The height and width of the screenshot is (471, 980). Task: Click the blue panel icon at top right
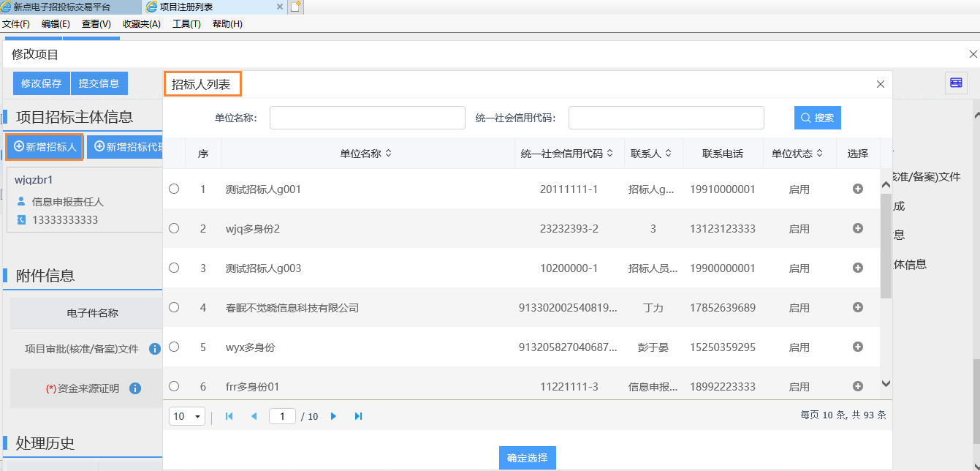pyautogui.click(x=956, y=83)
